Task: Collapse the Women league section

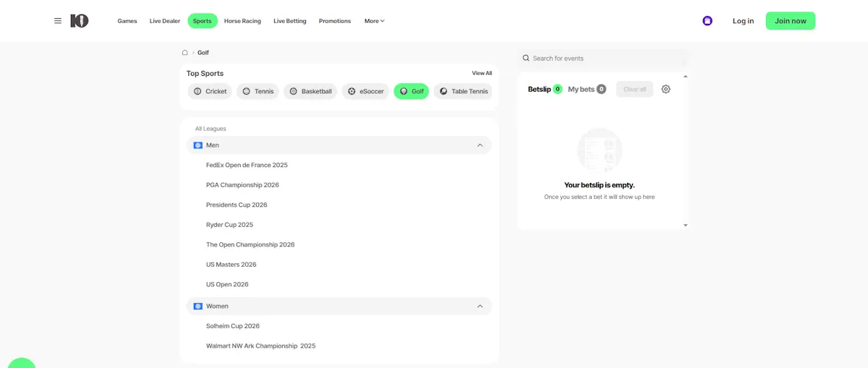Action: [480, 307]
